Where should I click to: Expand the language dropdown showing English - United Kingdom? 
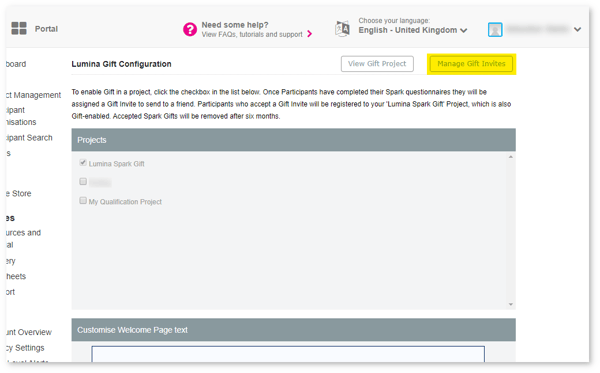click(412, 30)
